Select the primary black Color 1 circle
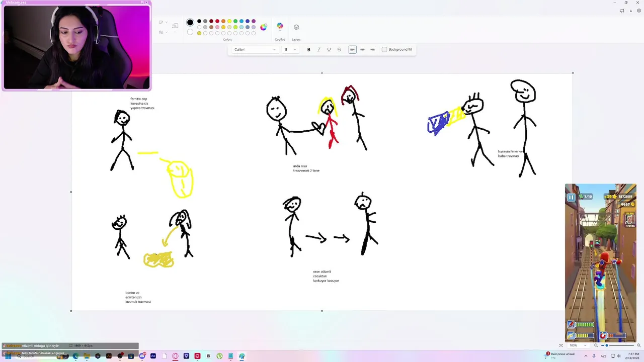The width and height of the screenshot is (644, 362). coord(190,22)
